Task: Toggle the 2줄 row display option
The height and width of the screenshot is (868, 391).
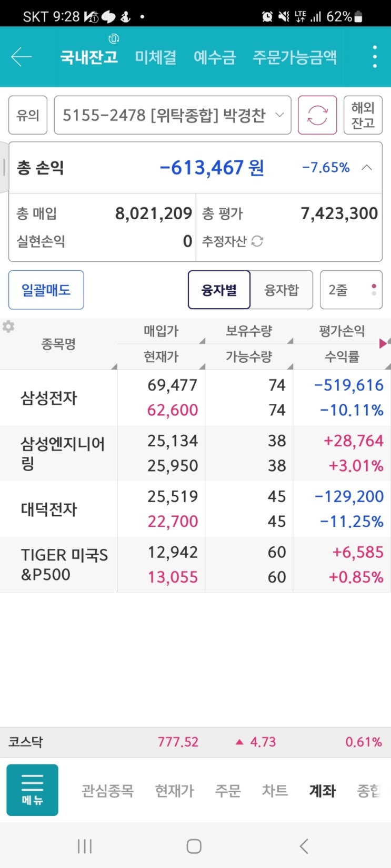Action: coord(350,290)
